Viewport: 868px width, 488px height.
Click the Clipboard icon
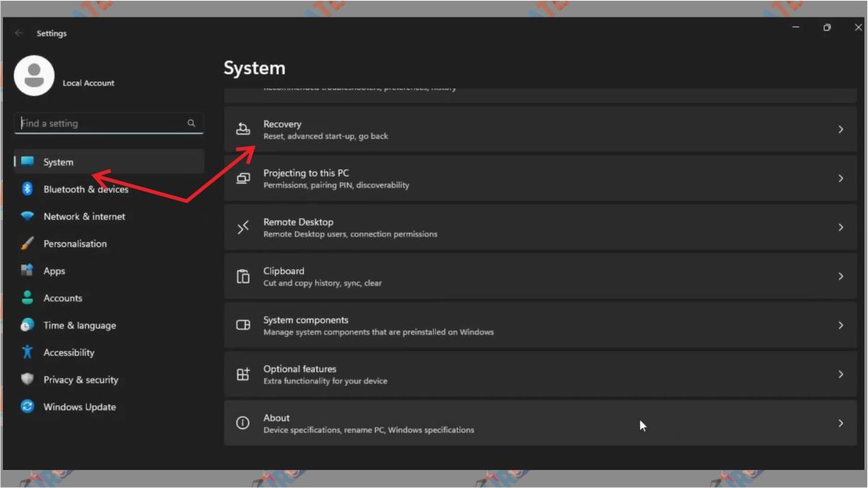[x=243, y=276]
